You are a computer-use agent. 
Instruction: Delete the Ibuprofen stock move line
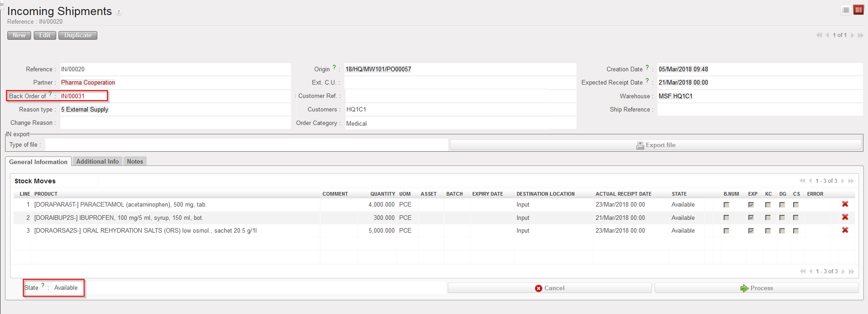(x=845, y=217)
